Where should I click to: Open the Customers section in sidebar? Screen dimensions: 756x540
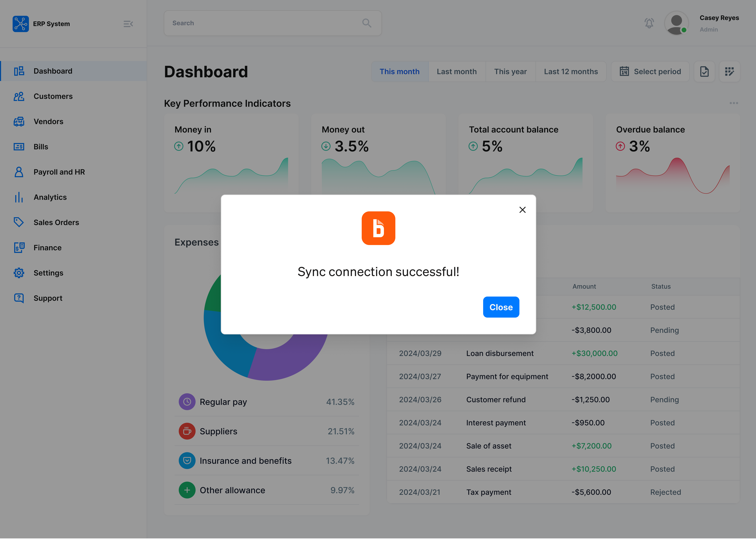53,96
